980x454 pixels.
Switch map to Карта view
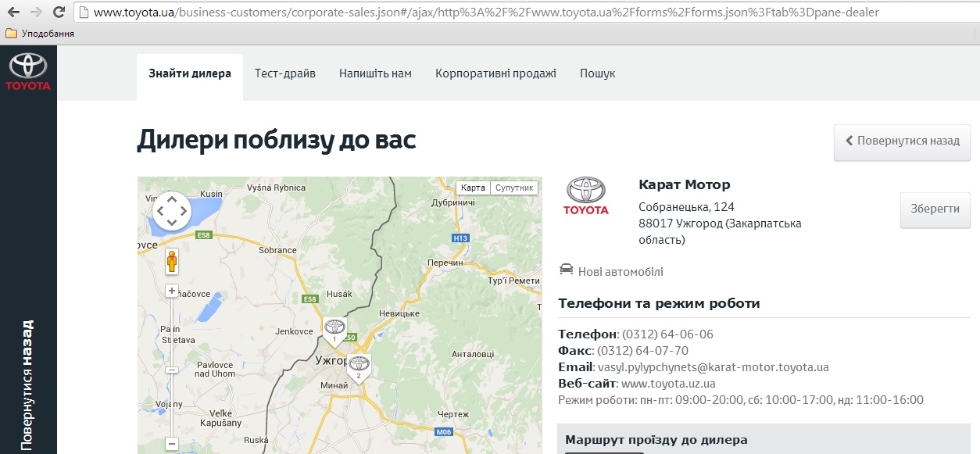click(473, 188)
